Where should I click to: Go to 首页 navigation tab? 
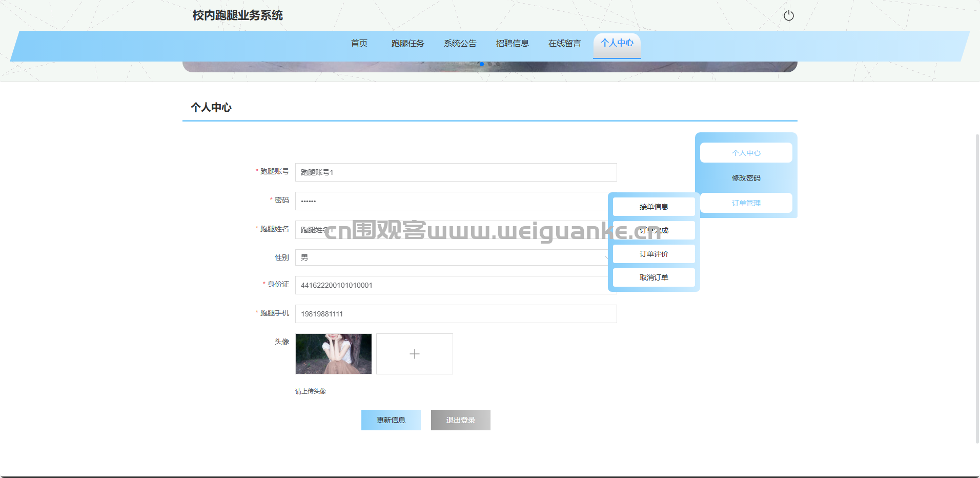[x=359, y=44]
